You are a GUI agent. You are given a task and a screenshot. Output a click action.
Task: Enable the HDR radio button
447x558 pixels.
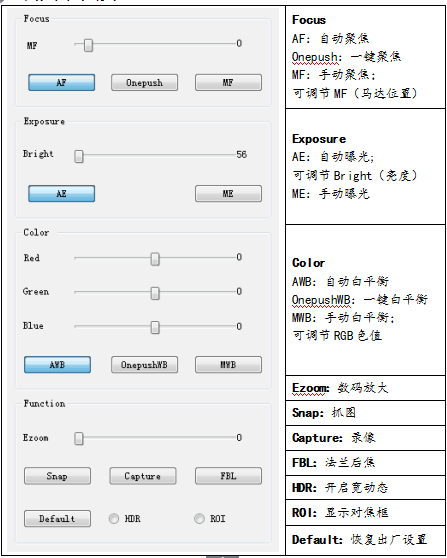coord(114,519)
